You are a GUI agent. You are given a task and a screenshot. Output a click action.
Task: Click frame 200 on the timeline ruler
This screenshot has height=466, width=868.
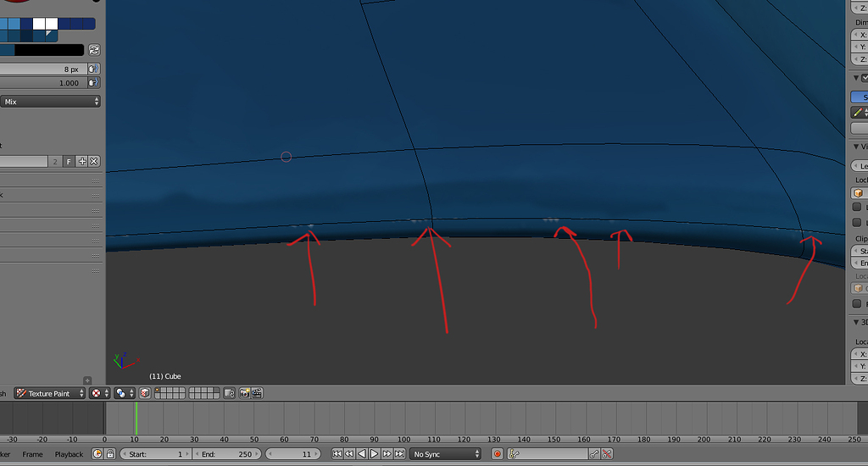(x=704, y=440)
